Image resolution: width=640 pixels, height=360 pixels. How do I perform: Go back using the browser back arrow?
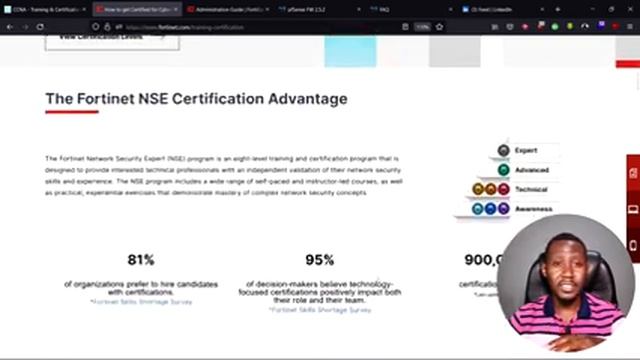(x=10, y=27)
